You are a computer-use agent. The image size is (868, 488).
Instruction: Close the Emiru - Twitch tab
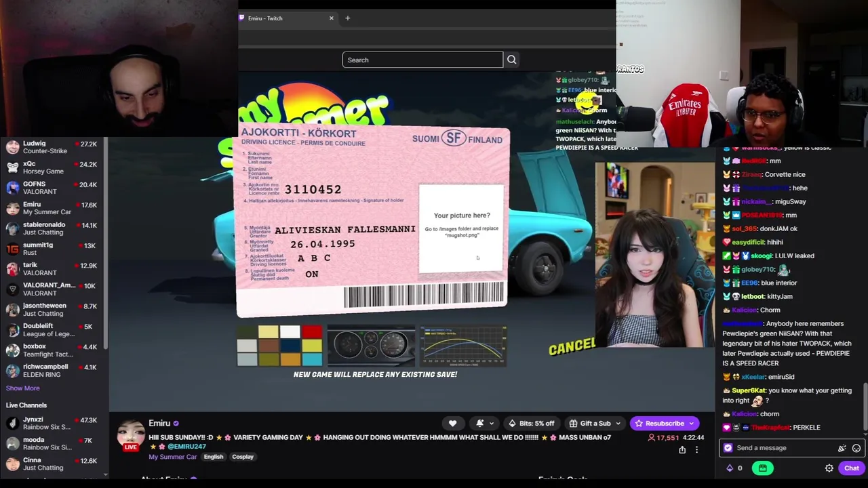tap(331, 18)
